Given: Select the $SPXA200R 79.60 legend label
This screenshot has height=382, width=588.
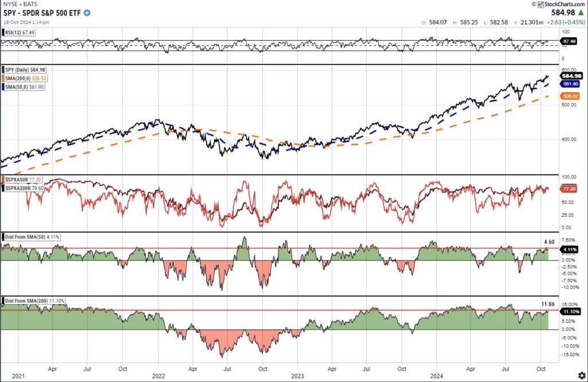Looking at the screenshot, I should 24,188.
